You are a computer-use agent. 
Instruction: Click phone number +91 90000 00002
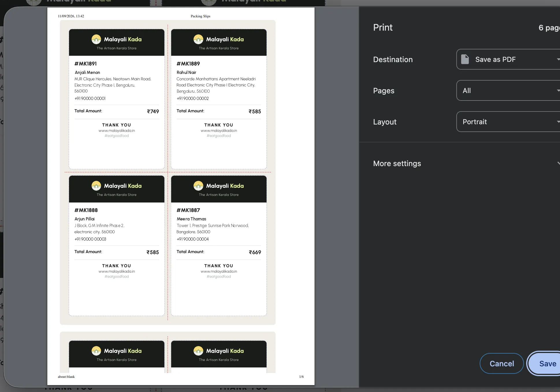pos(192,99)
